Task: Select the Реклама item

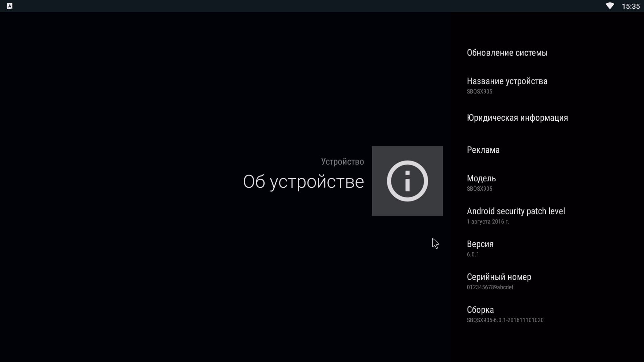Action: (x=483, y=150)
